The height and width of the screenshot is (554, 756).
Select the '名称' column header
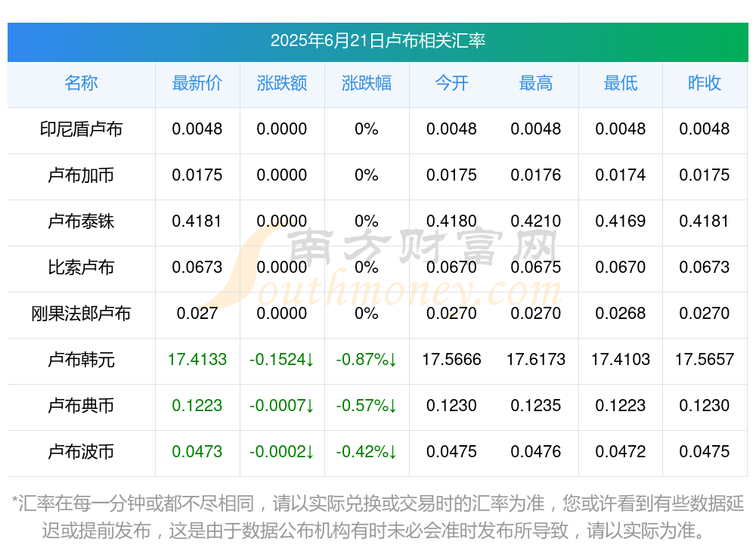[x=81, y=83]
